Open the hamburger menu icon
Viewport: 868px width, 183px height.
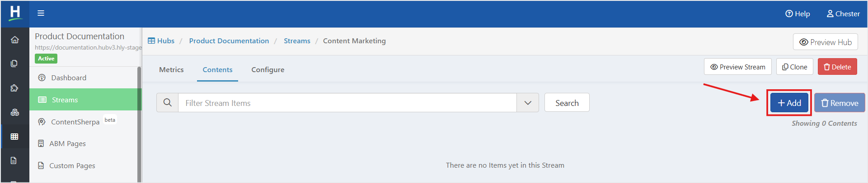click(x=41, y=13)
